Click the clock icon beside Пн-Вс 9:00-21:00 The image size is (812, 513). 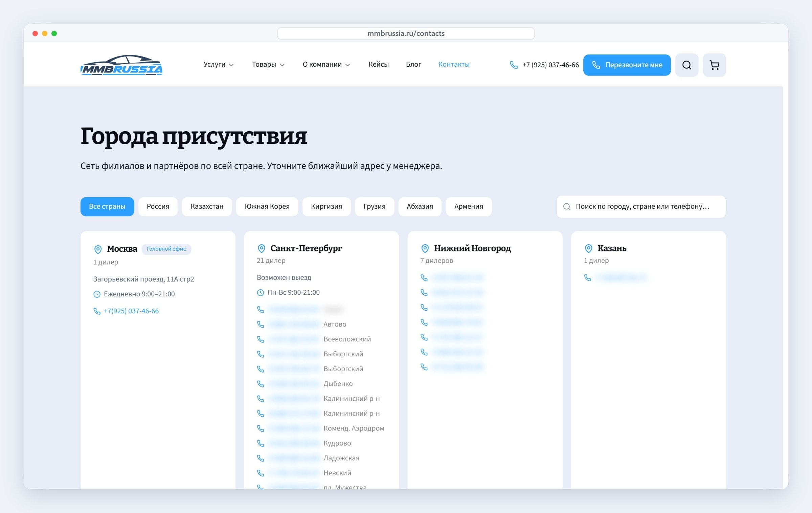260,293
